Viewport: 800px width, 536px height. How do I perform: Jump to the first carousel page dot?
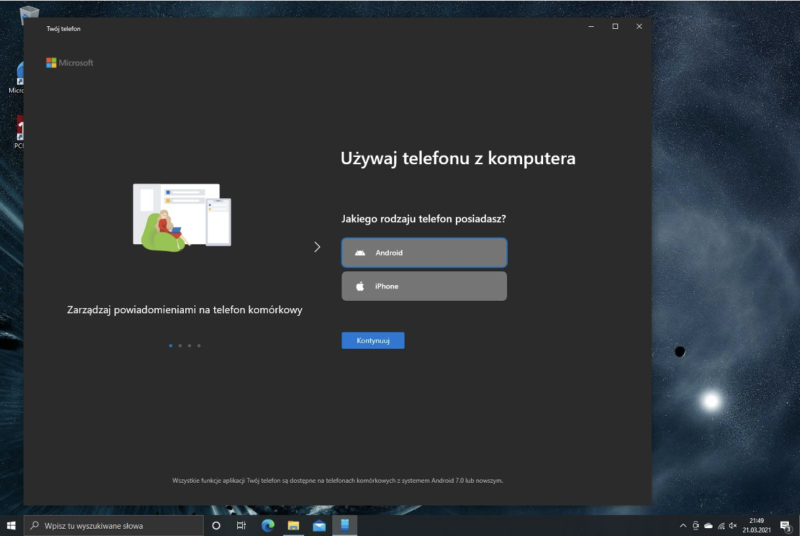[171, 345]
